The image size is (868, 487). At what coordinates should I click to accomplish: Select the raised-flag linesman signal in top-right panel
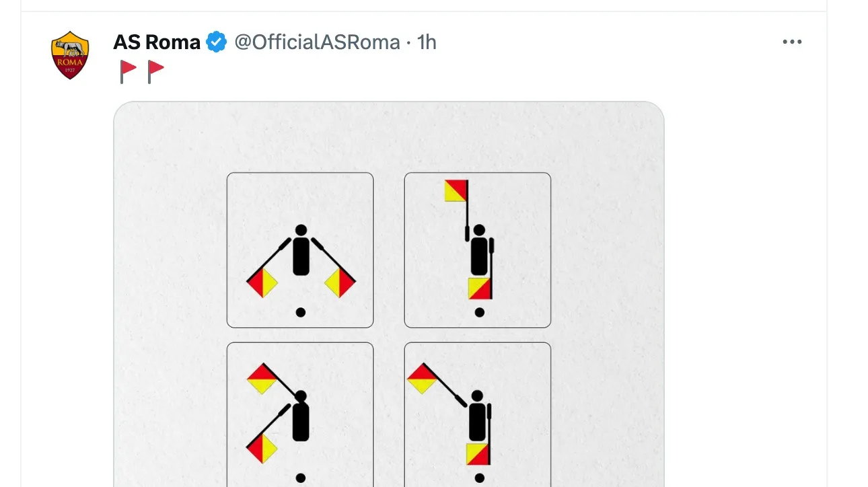click(x=478, y=250)
